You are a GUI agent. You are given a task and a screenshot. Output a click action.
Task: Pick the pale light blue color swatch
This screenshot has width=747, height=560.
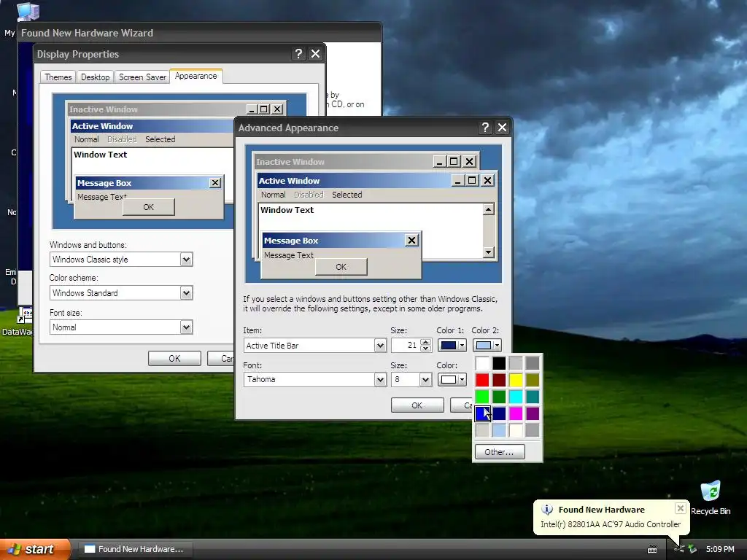pyautogui.click(x=499, y=430)
